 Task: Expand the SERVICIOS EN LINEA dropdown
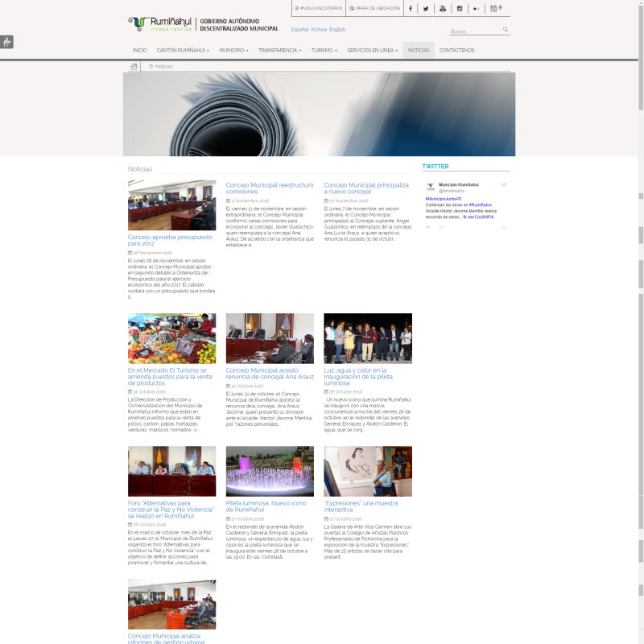coord(373,50)
